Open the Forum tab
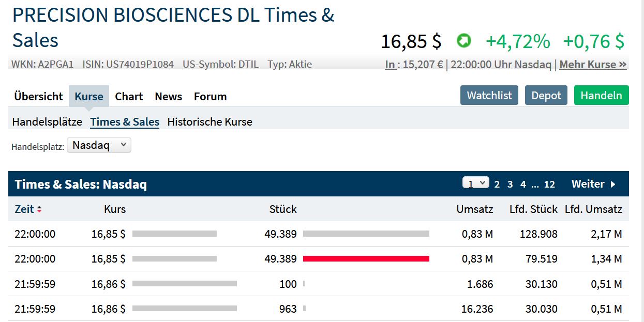The width and height of the screenshot is (644, 322). [x=210, y=96]
